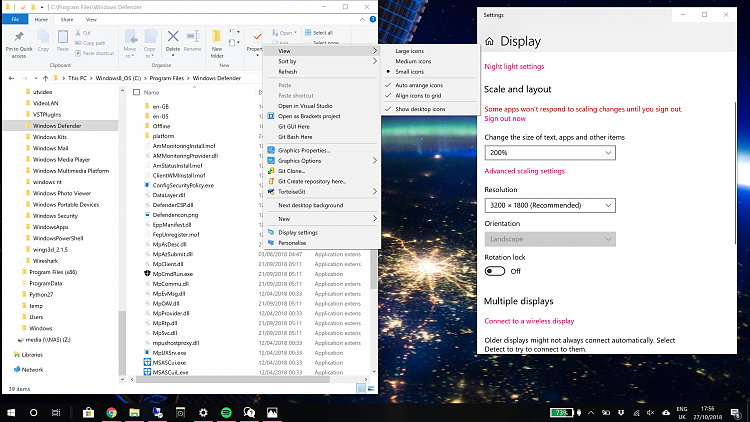Open Cortana circle on taskbar
Viewport: 750px width, 422px height.
click(33, 412)
